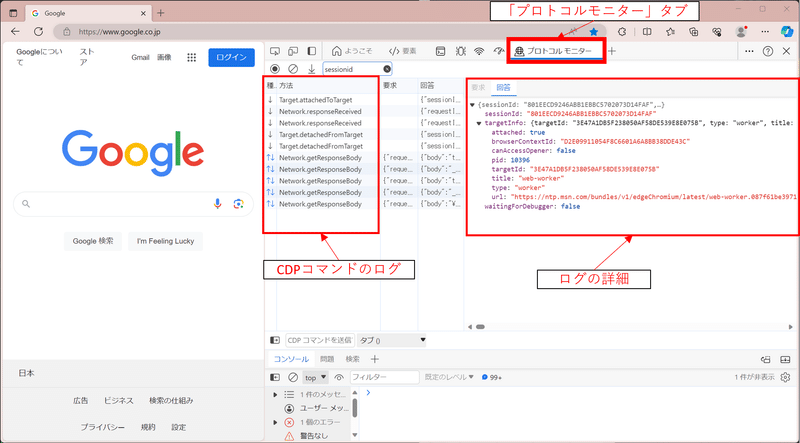Toggle the CDP command editor sidebar icon
Image resolution: width=800 pixels, height=443 pixels.
pyautogui.click(x=275, y=340)
